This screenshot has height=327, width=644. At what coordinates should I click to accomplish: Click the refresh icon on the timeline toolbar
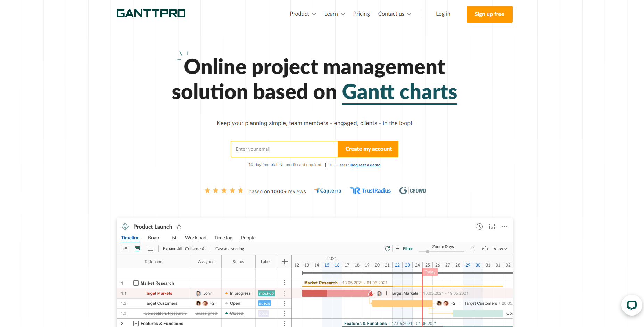coord(387,248)
